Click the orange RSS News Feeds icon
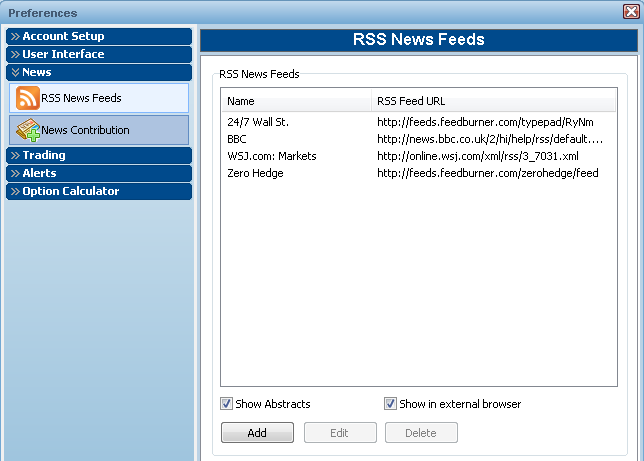Screen dimensions: 644x461 (x=27, y=98)
